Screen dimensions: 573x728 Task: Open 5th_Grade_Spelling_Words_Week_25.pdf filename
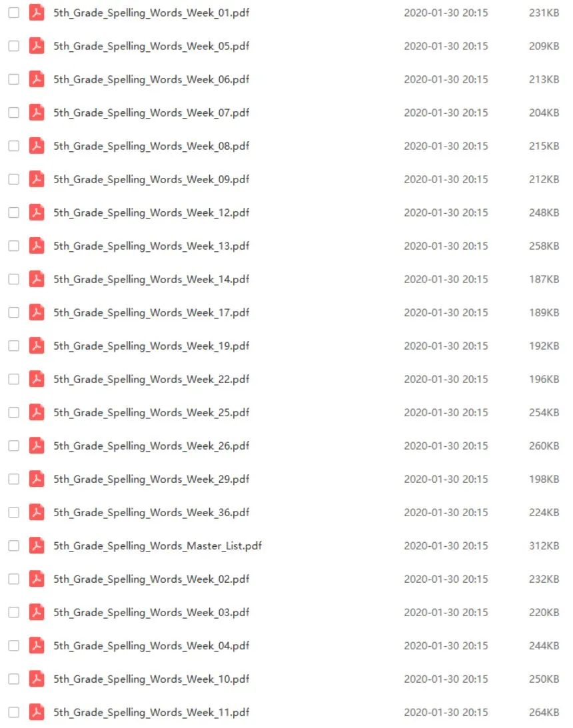(x=151, y=412)
